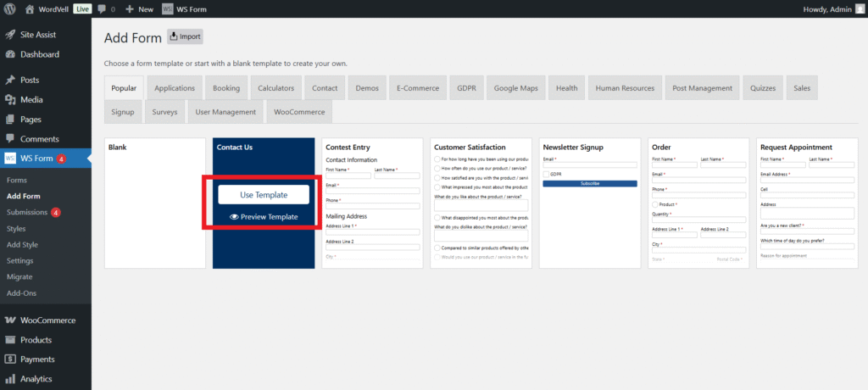Click the New content button in admin bar
Screen dimensions: 868x390
pos(139,8)
